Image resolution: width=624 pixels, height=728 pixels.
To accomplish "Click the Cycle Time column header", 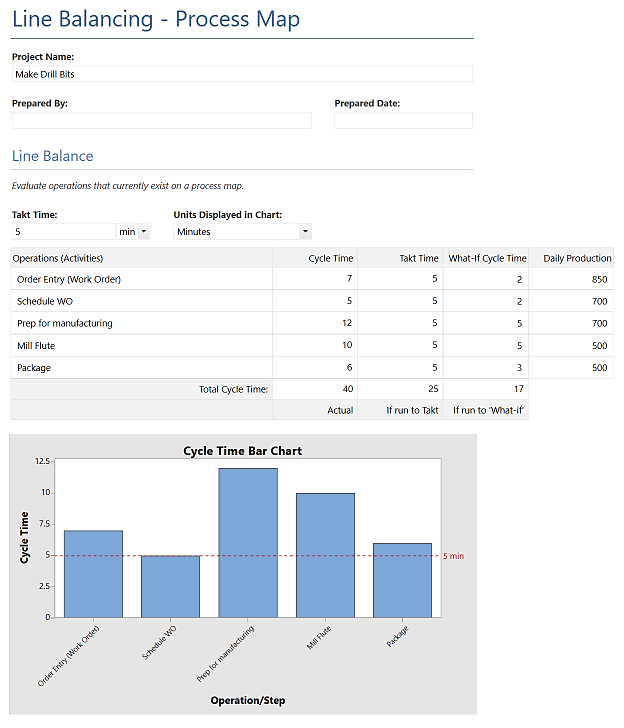I will (315, 258).
